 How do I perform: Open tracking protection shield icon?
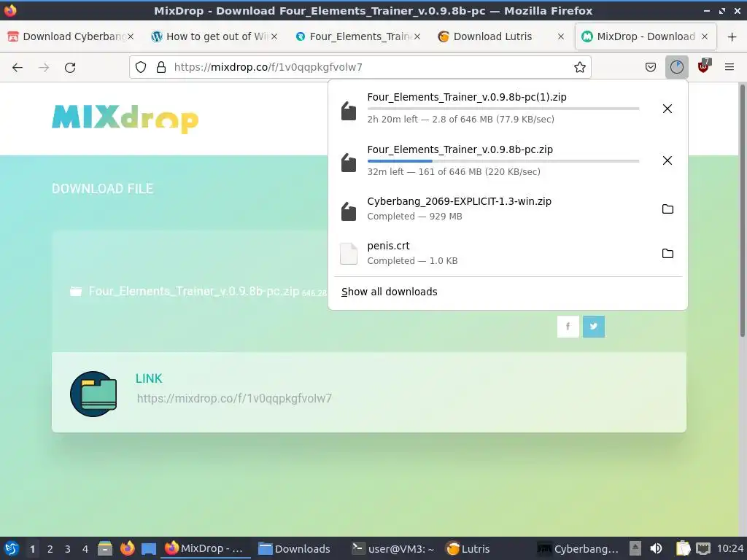click(x=141, y=67)
